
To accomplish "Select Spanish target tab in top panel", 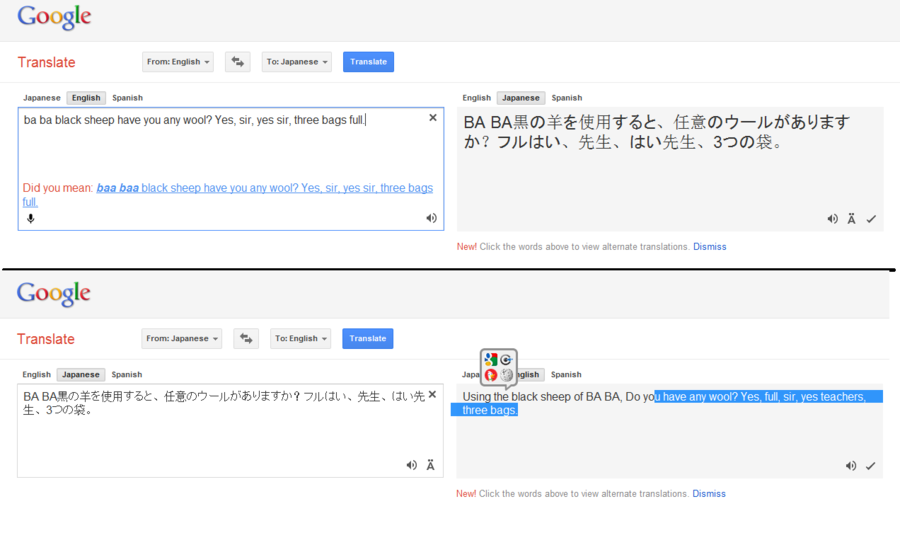I will pos(567,98).
